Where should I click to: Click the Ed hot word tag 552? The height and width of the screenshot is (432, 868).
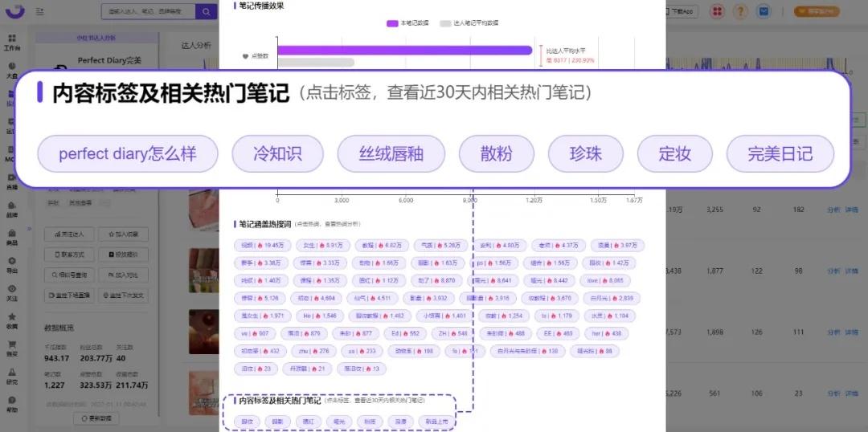click(405, 333)
